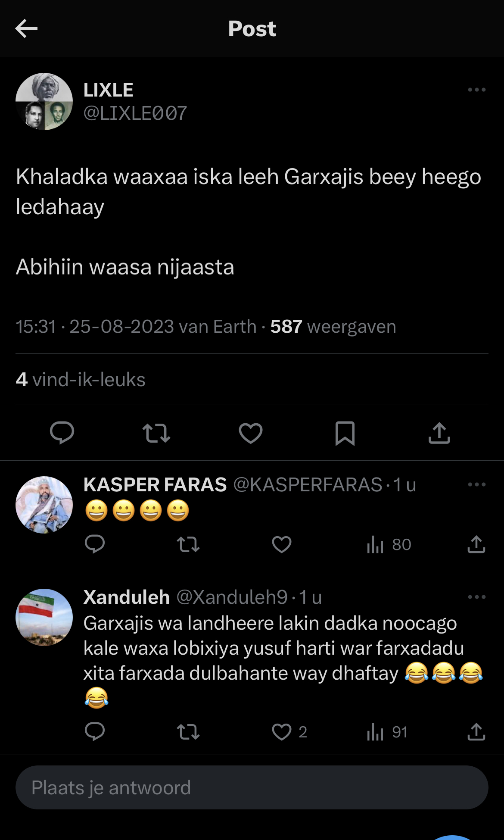Open more options on KASPER FARAS reply
The width and height of the screenshot is (504, 840).
476,484
